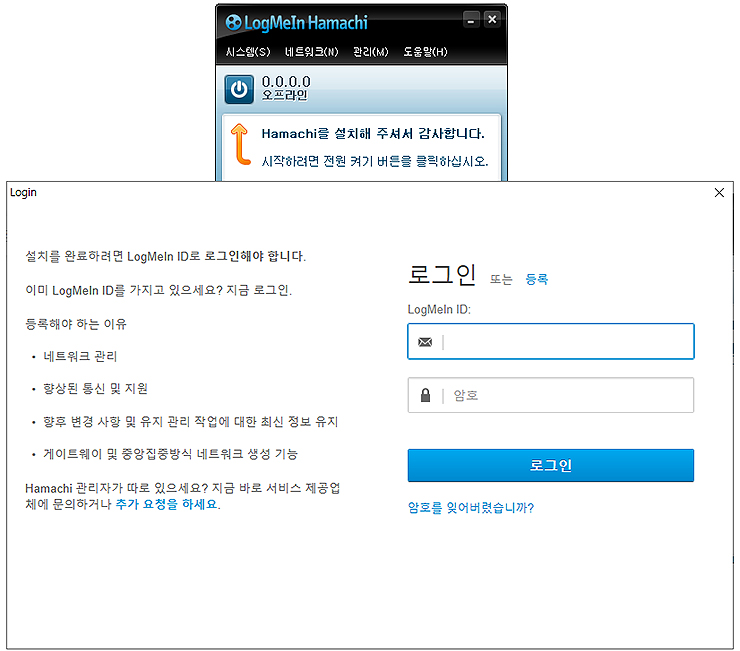Click the 게이트웨이 및 중앙집중방식 bullet item
Viewport: 740px width, 651px height.
170,454
